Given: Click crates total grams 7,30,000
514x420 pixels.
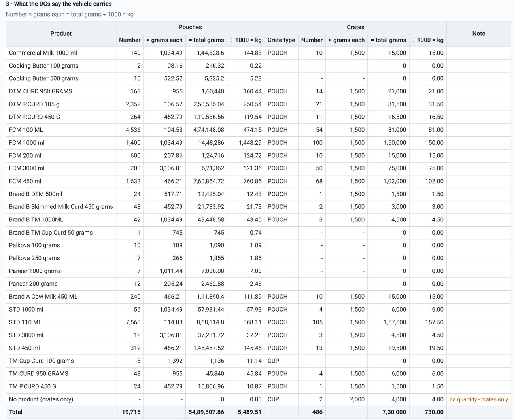Looking at the screenshot, I should pos(394,412).
